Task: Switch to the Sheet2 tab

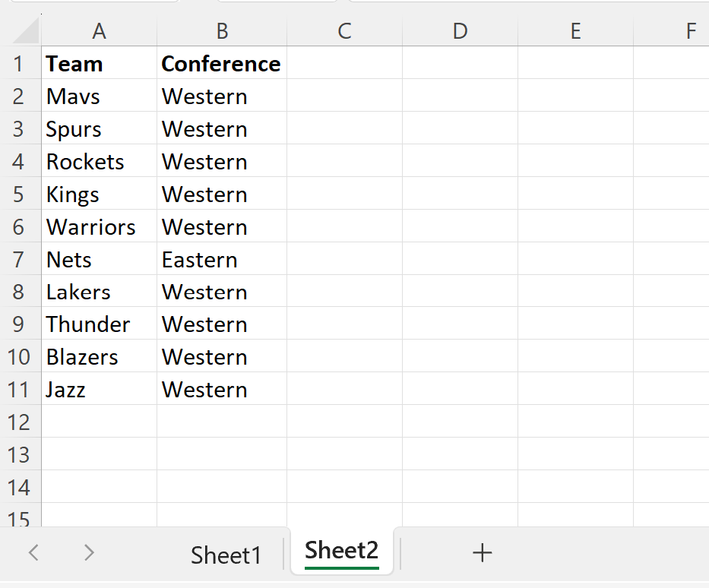Action: click(340, 552)
